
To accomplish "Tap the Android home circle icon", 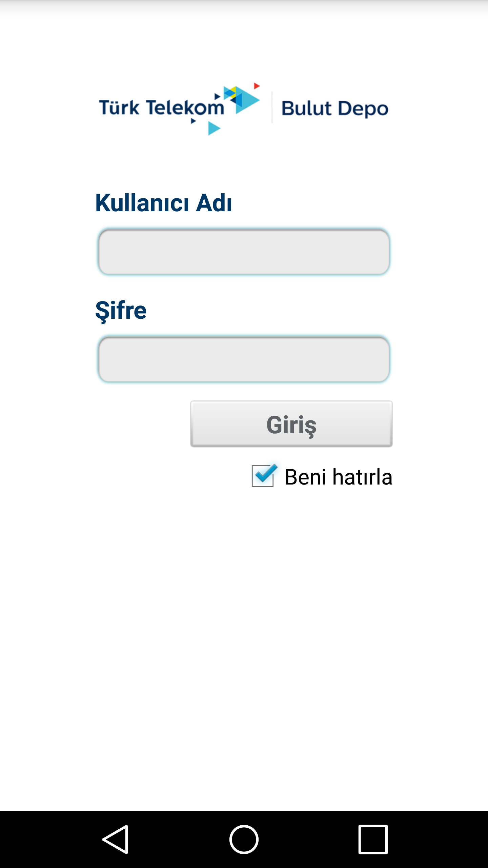I will 244,840.
